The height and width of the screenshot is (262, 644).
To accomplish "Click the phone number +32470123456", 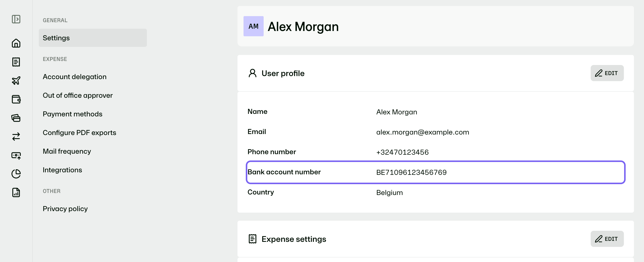I will point(402,152).
